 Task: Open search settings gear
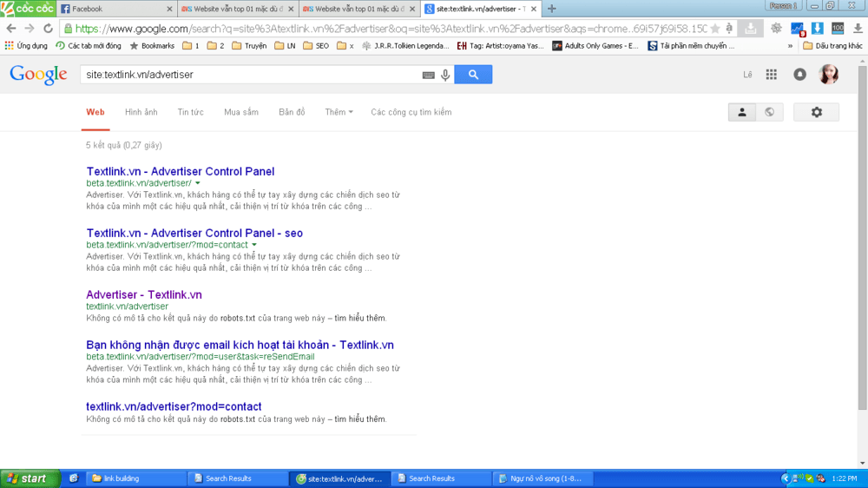[817, 112]
